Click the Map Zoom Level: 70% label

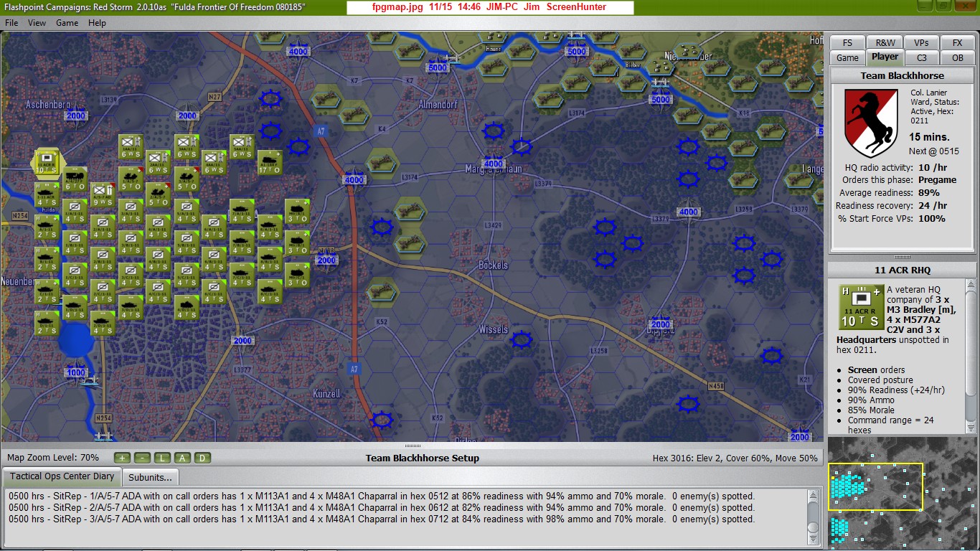coord(53,458)
